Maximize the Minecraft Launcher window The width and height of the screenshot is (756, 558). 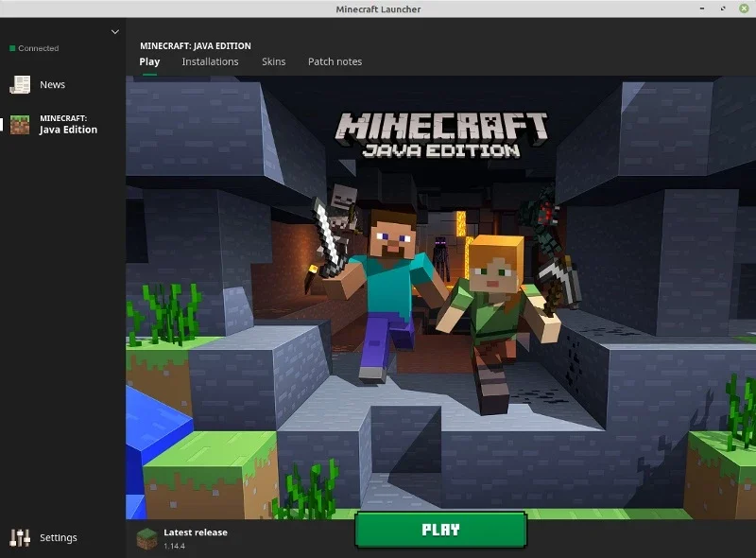723,9
